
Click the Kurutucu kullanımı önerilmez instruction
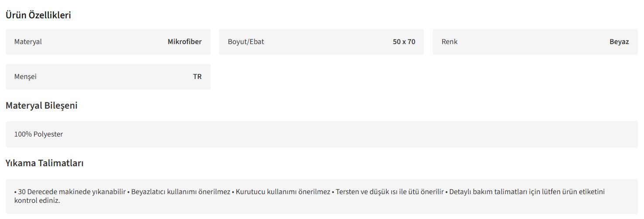coord(282,192)
